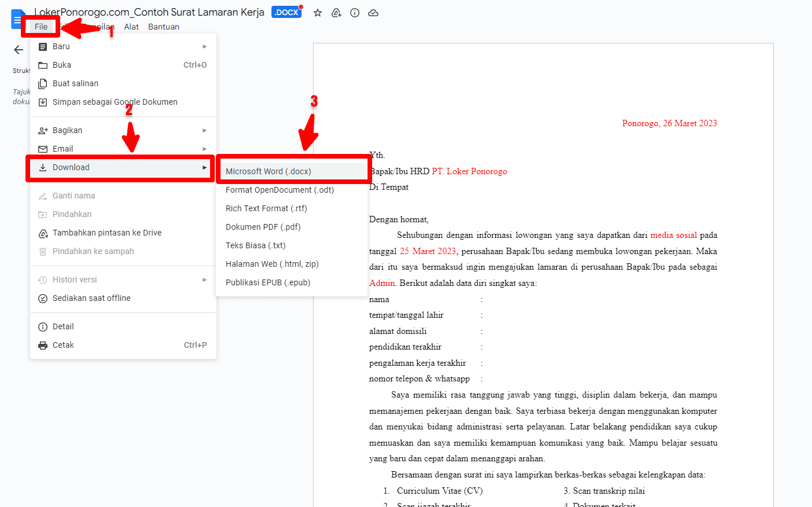Select Sediakan saat offline
The height and width of the screenshot is (507, 812).
123,298
